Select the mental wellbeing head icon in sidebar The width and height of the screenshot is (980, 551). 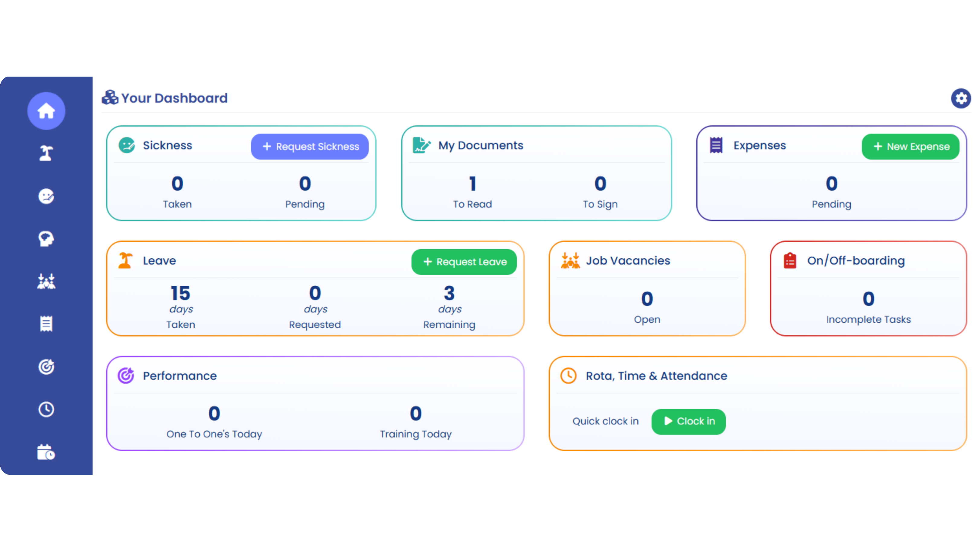(x=46, y=239)
